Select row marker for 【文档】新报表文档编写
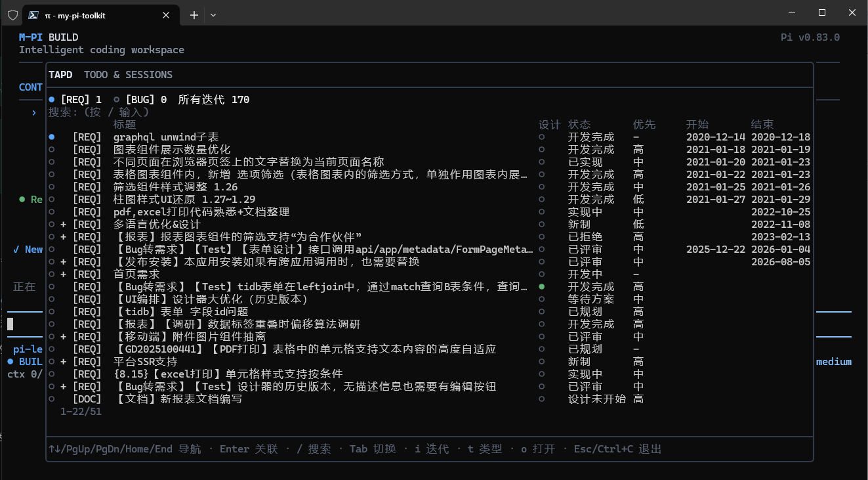 tap(51, 399)
